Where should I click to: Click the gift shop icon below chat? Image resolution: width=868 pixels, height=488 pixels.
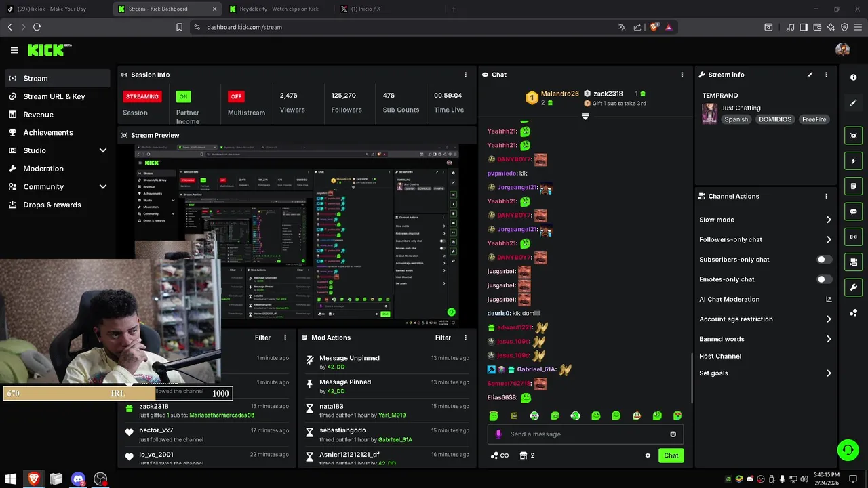click(x=524, y=455)
